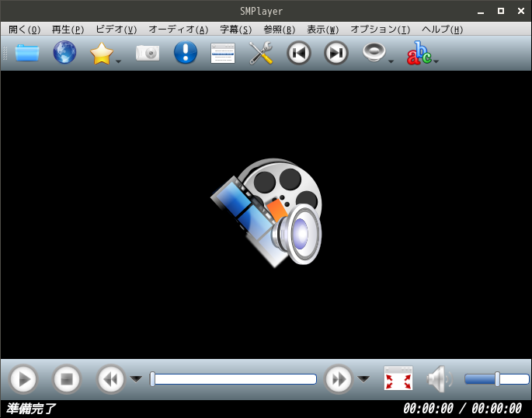Open the playlist icon in toolbar
This screenshot has height=418, width=532.
[x=223, y=53]
